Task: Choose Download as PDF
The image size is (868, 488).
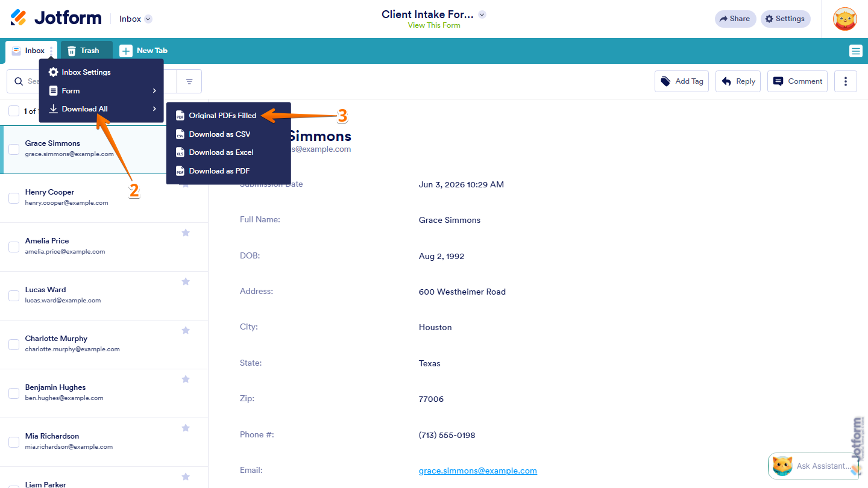Action: (x=228, y=171)
